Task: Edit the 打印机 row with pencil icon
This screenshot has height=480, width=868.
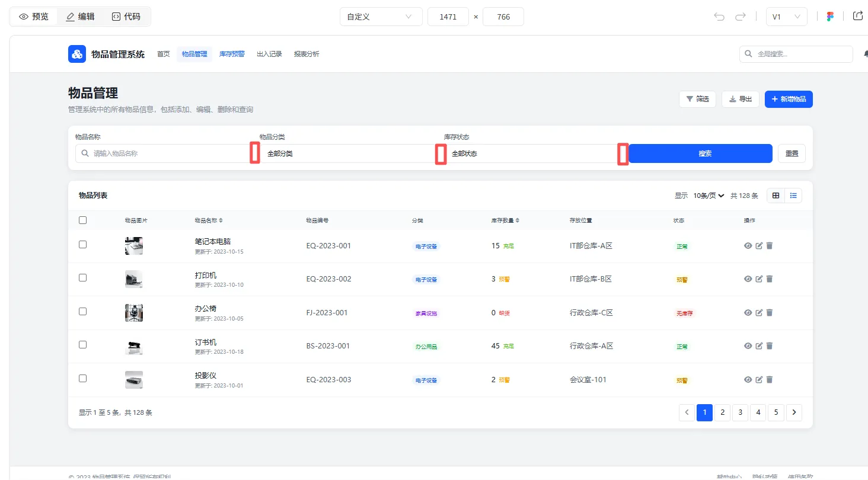Action: (759, 279)
